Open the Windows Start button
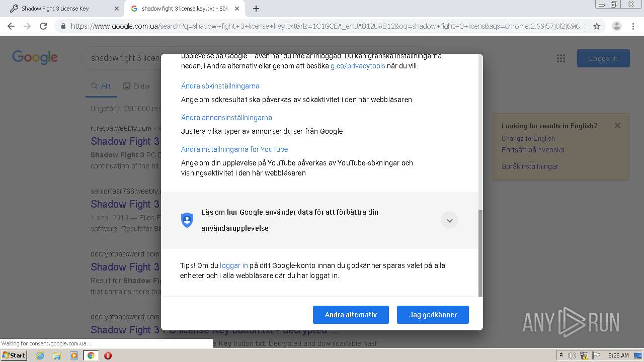Image resolution: width=644 pixels, height=362 pixels. (x=14, y=355)
